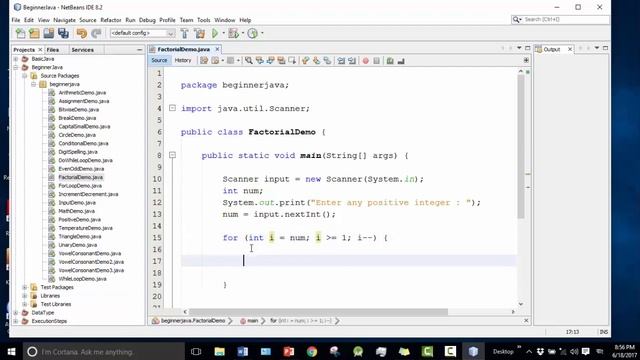Open the Refactor menu
Viewport: 640px width, 360px height.
pyautogui.click(x=111, y=20)
